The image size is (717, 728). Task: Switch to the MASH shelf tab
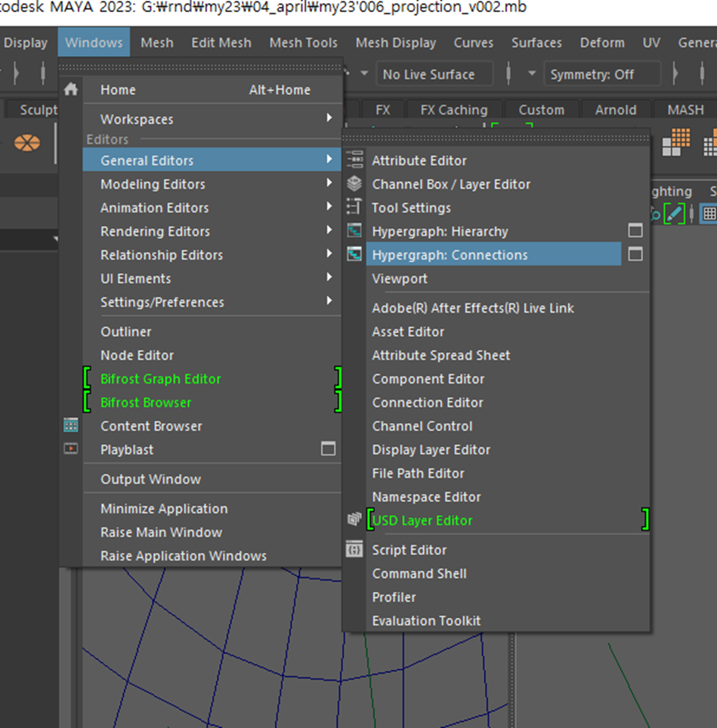click(685, 110)
